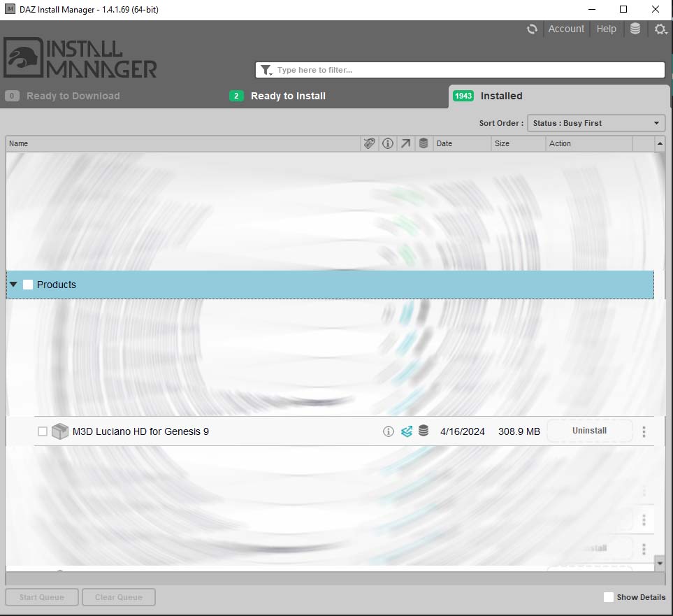
Task: Open three-dot menu for M3D Luciano row
Action: pyautogui.click(x=644, y=431)
